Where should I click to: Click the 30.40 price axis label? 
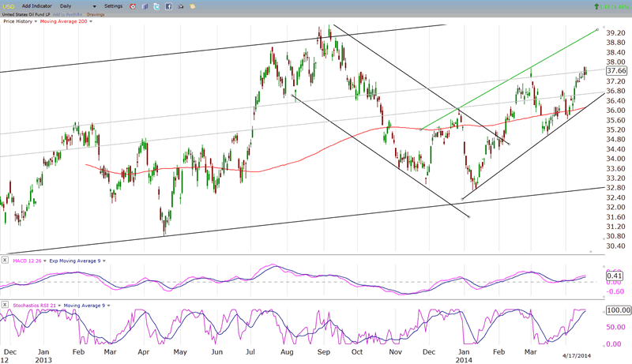[615, 246]
